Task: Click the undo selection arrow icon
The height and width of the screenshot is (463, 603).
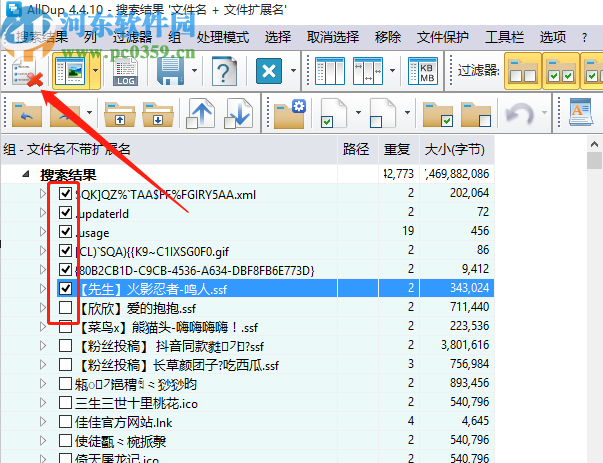Action: coord(520,113)
